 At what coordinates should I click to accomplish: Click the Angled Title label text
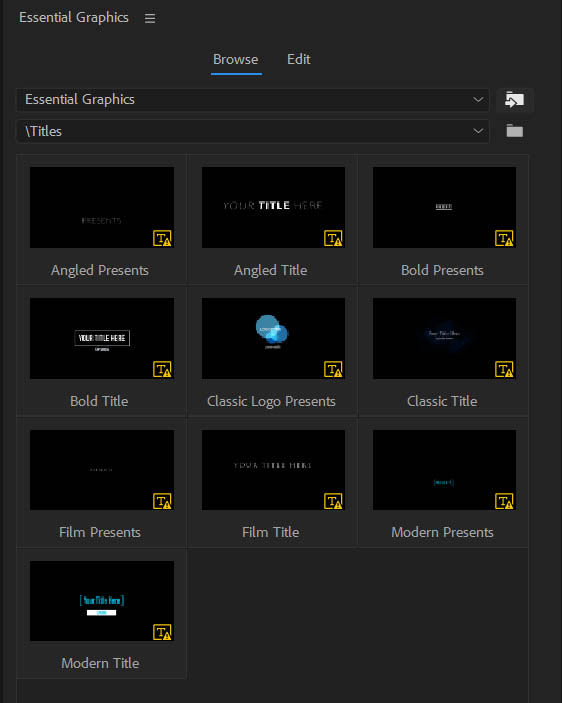pyautogui.click(x=271, y=270)
